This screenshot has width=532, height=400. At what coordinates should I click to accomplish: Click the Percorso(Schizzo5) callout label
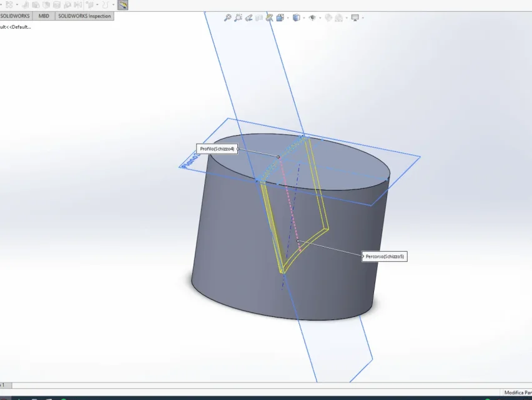[385, 256]
